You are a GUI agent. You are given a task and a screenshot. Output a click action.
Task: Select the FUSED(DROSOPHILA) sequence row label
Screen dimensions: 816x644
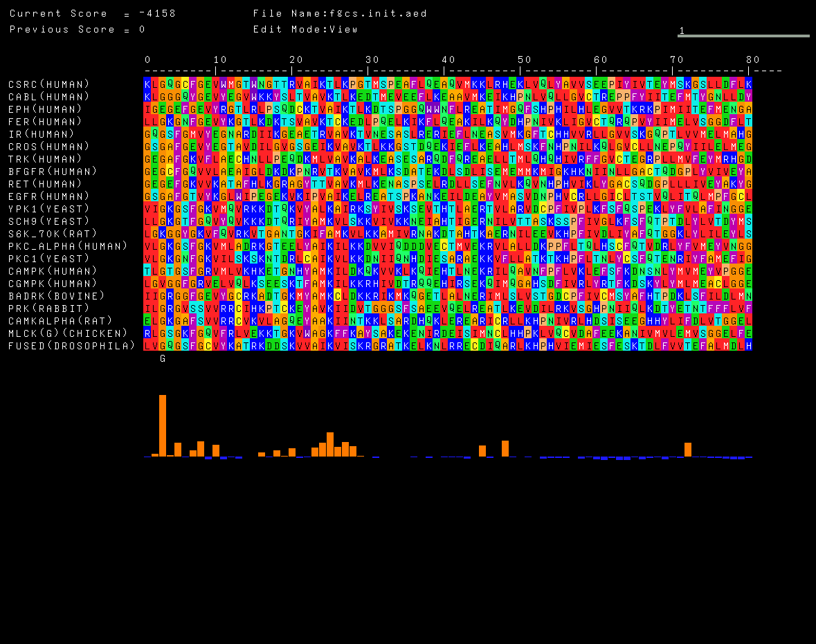[x=72, y=346]
